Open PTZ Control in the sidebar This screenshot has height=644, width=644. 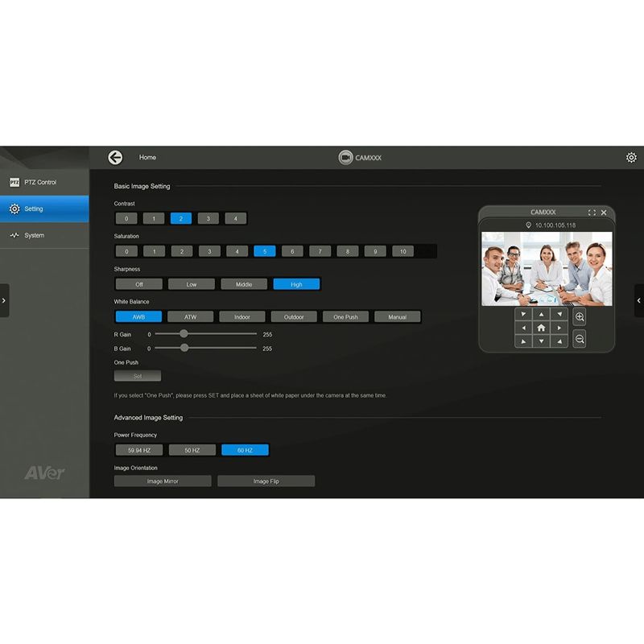[x=44, y=182]
